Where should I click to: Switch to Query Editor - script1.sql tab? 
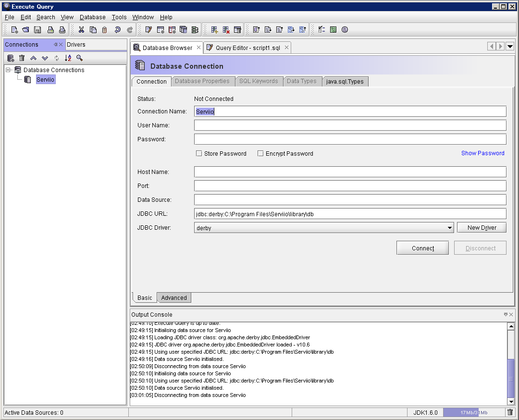247,48
